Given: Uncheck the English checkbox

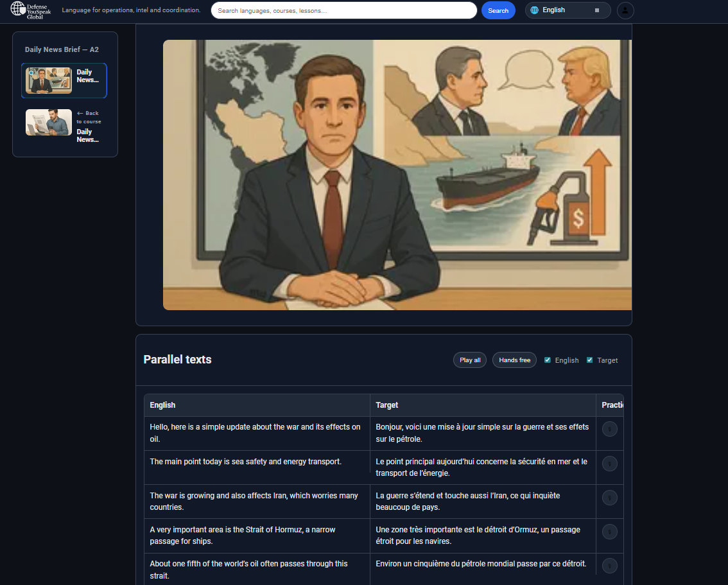Looking at the screenshot, I should tap(548, 360).
